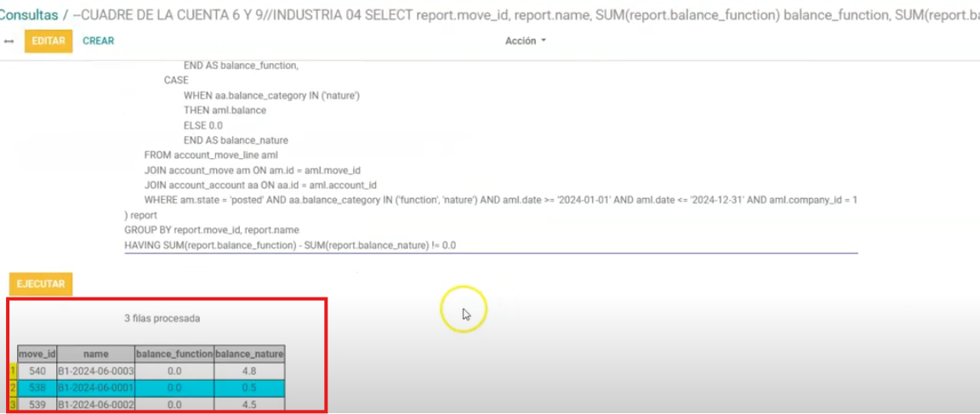Click the EDITAR button
This screenshot has width=980, height=414.
[48, 41]
